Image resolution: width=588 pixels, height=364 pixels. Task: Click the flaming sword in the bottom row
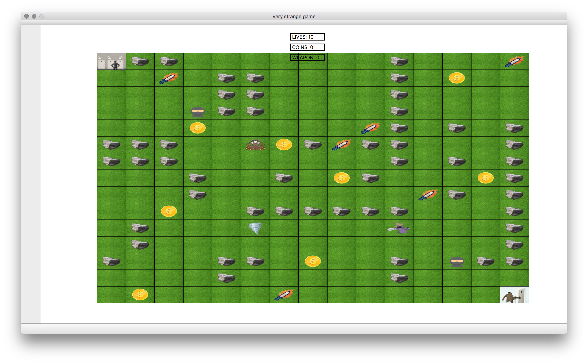[x=284, y=295]
